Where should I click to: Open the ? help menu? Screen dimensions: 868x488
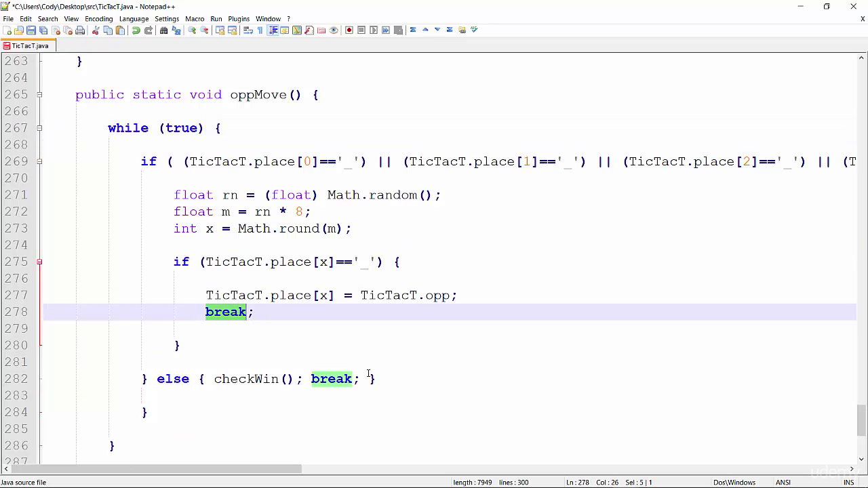(289, 19)
